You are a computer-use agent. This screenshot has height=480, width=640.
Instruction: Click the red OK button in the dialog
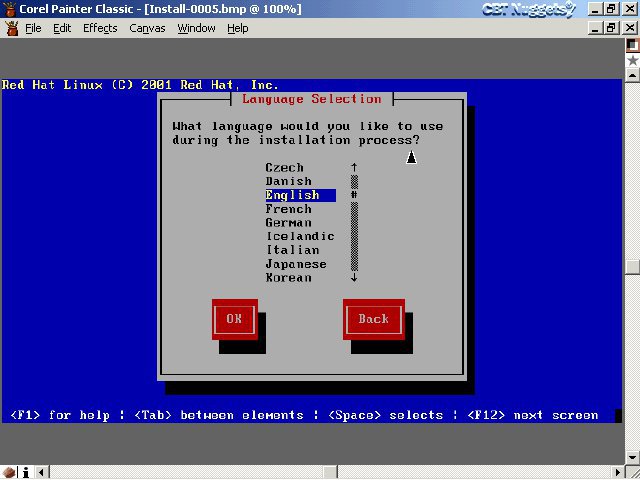(235, 319)
